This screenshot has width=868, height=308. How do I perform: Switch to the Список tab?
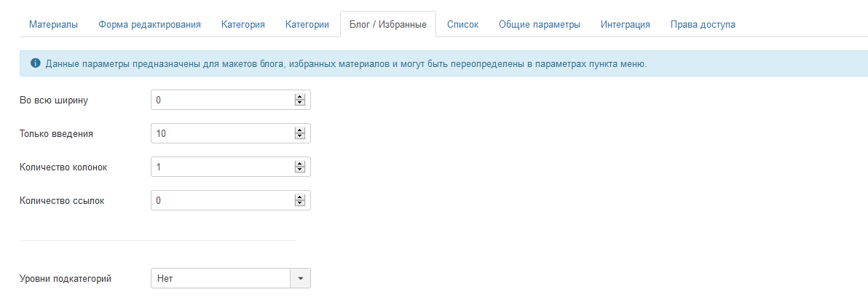click(x=462, y=25)
